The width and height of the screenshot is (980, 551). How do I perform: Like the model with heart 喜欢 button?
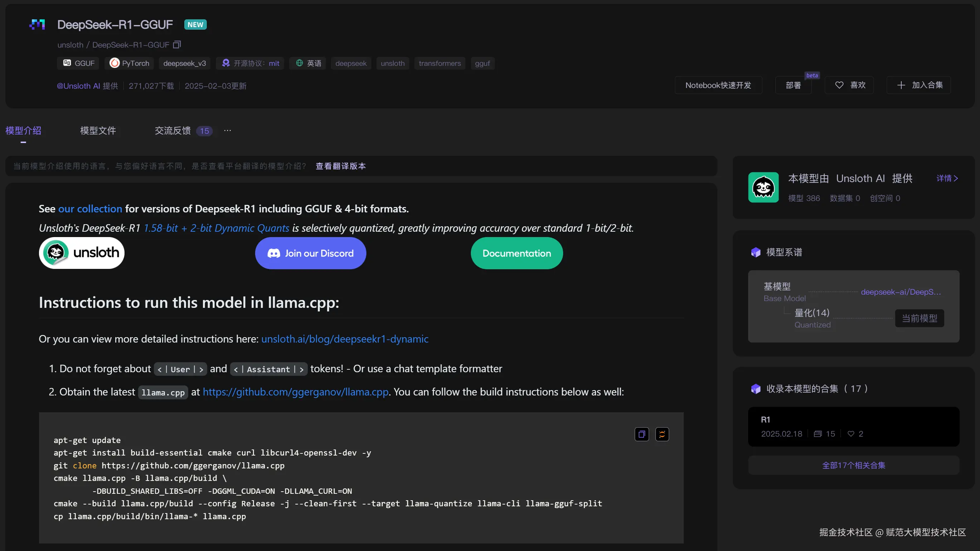(849, 85)
